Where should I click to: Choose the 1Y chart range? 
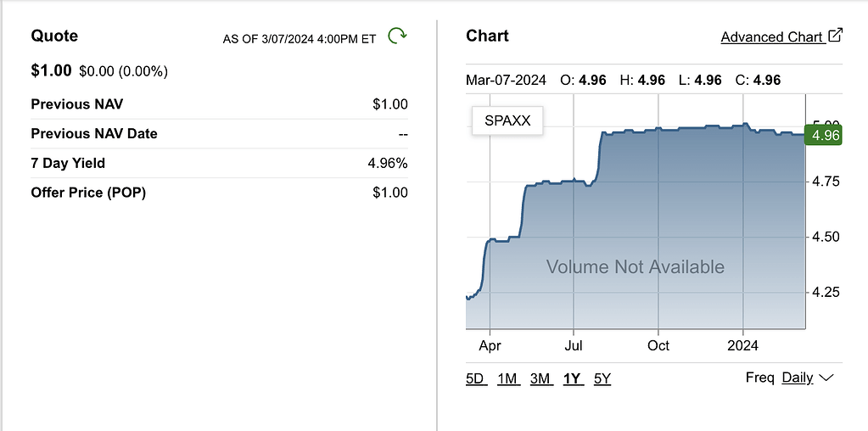coord(572,378)
